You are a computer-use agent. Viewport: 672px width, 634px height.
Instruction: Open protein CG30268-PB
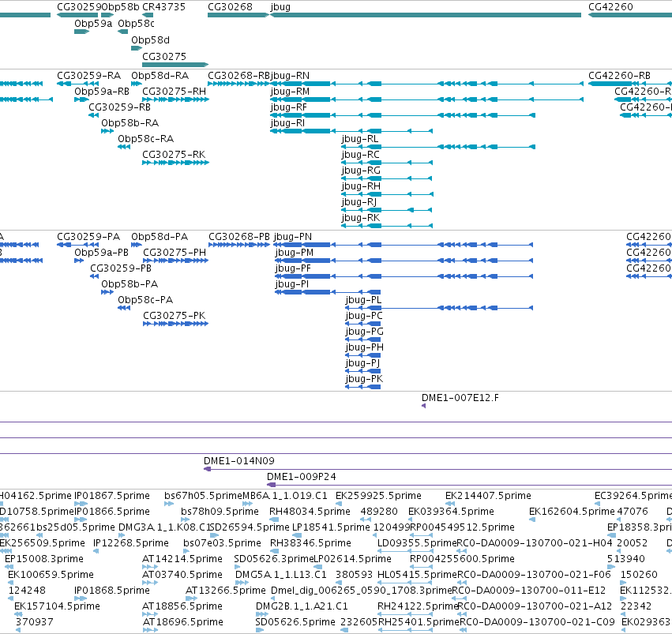[239, 237]
